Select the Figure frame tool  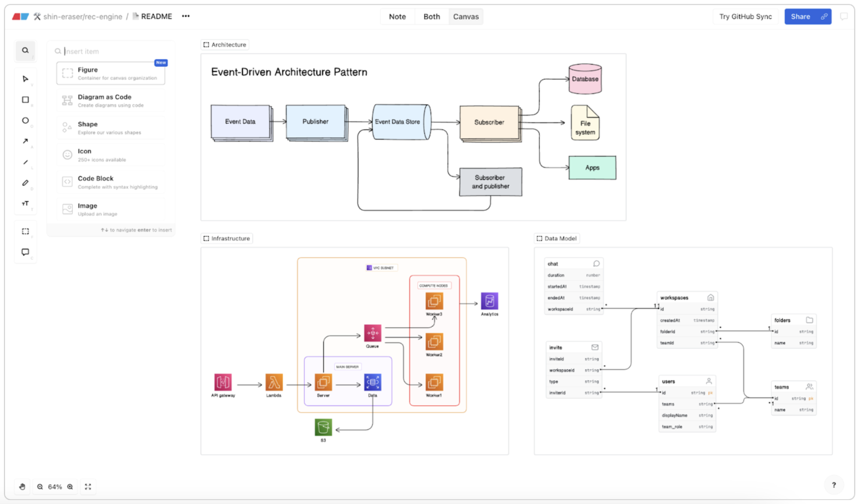click(25, 231)
